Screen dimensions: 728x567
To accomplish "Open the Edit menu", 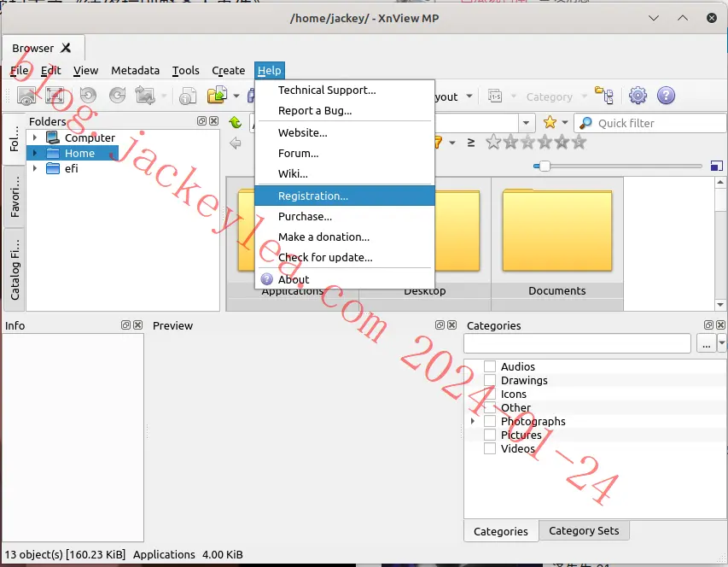I will pyautogui.click(x=50, y=70).
